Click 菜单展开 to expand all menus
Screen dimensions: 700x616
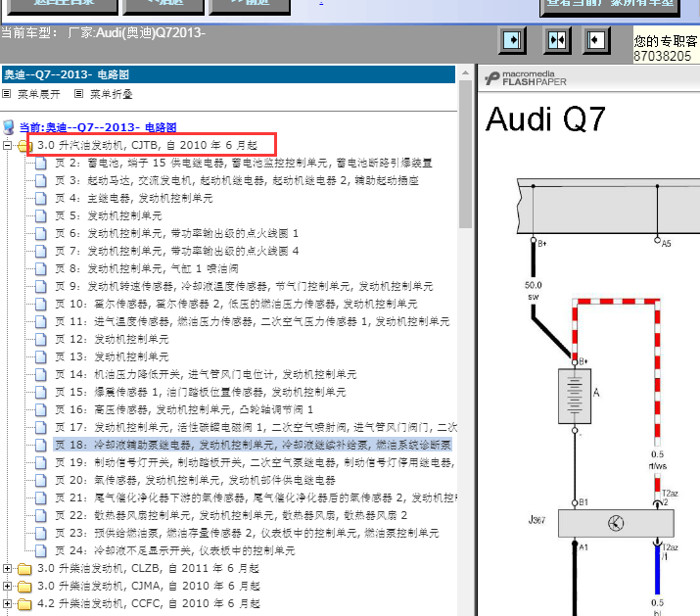tap(39, 94)
